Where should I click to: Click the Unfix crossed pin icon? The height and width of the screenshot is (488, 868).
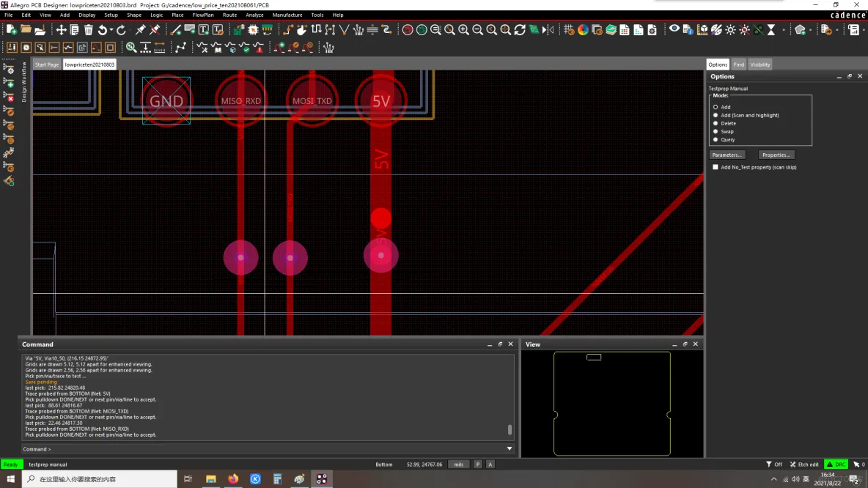pos(155,30)
